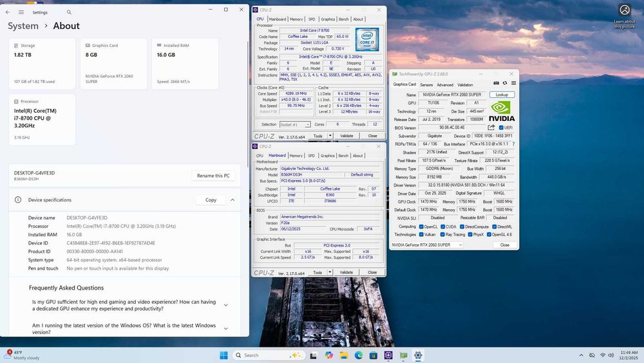Collapse the Device specifications section

(232, 200)
